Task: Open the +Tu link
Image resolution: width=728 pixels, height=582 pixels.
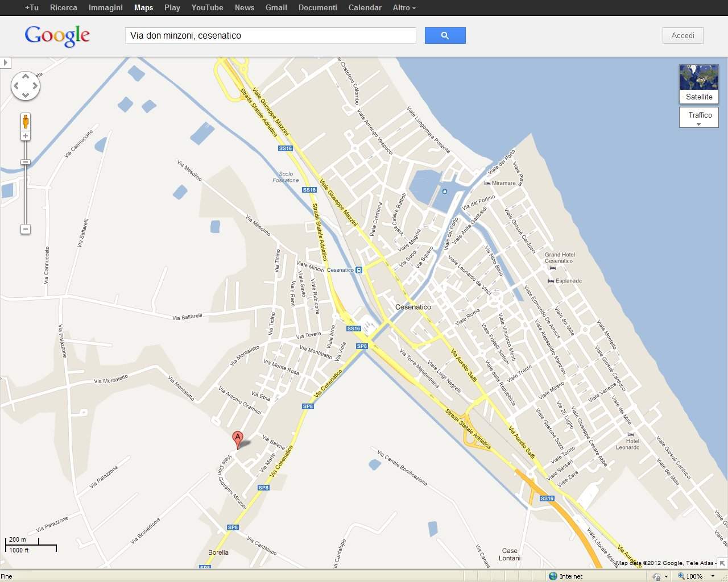Action: pos(32,7)
